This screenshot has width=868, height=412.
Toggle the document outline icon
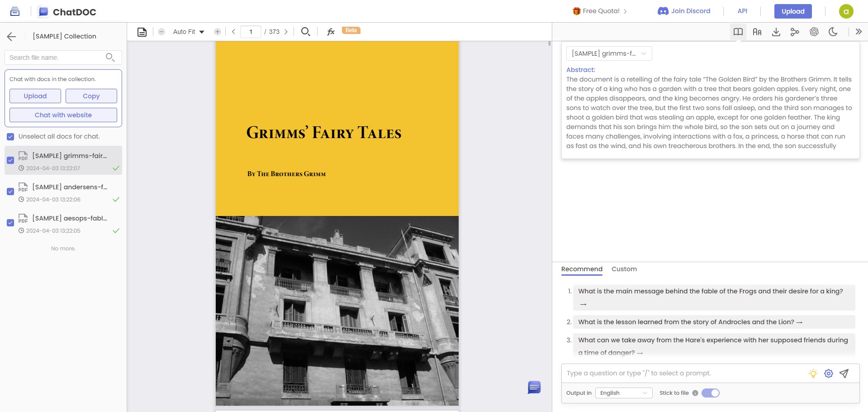tap(142, 32)
